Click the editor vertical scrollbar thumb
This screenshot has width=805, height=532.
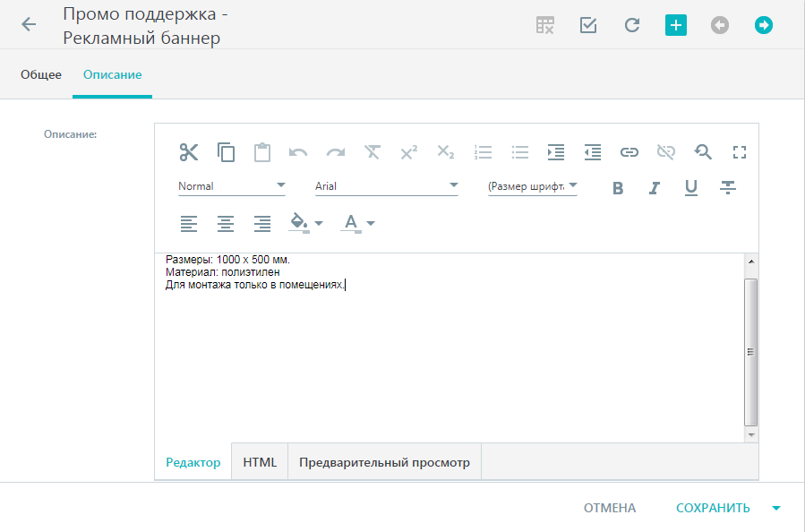pyautogui.click(x=751, y=352)
